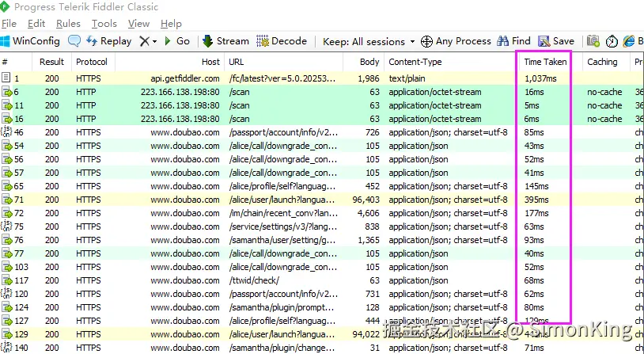This screenshot has width=644, height=354.
Task: Click the session 103 row icon
Action: tap(6, 267)
